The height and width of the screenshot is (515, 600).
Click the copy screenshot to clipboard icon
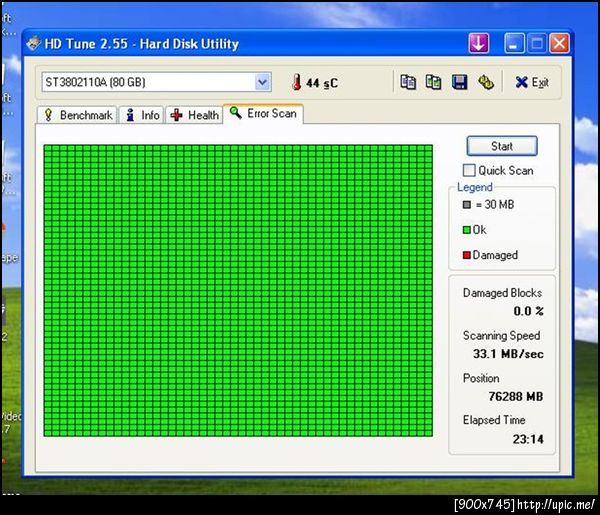[x=433, y=82]
